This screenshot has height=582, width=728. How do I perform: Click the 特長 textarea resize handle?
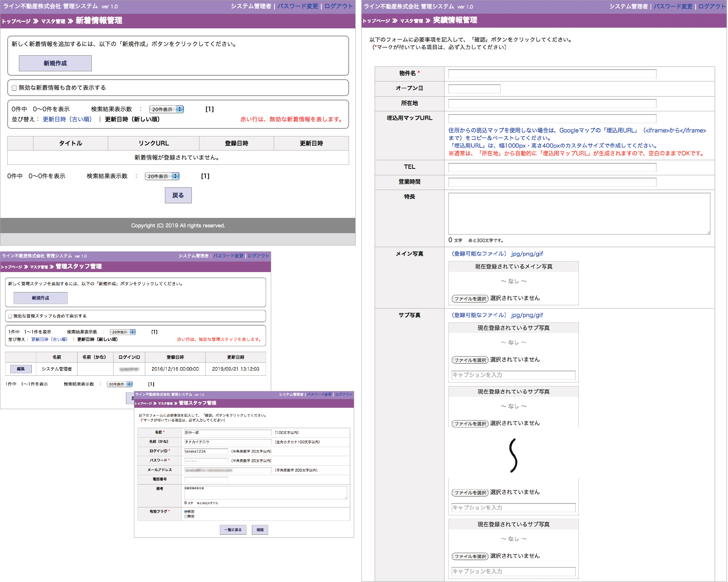[708, 232]
